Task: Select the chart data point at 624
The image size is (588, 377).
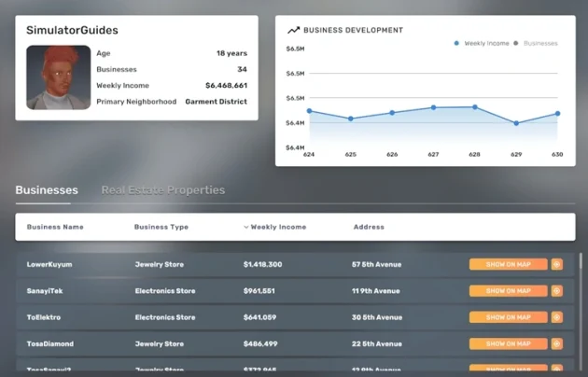Action: tap(309, 111)
